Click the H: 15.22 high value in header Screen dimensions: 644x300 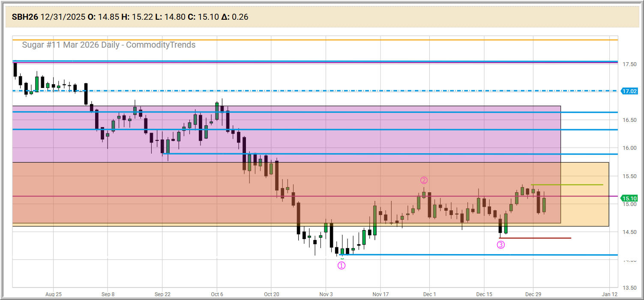click(x=136, y=17)
